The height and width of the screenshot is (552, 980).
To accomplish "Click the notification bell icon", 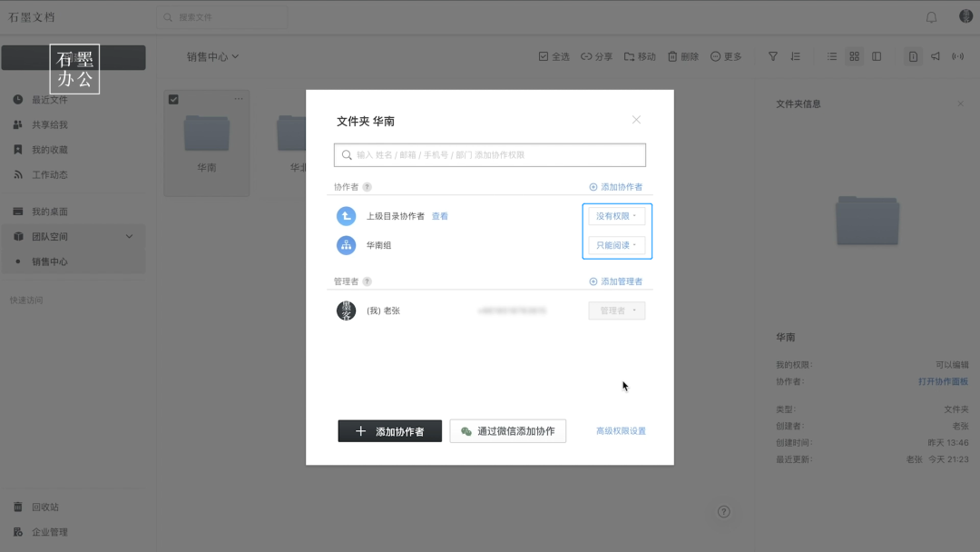I will coord(931,15).
